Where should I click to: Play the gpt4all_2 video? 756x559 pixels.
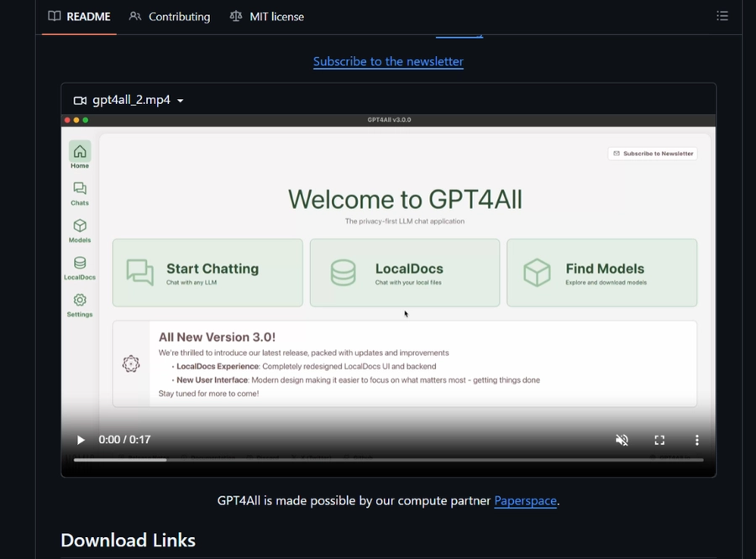81,440
